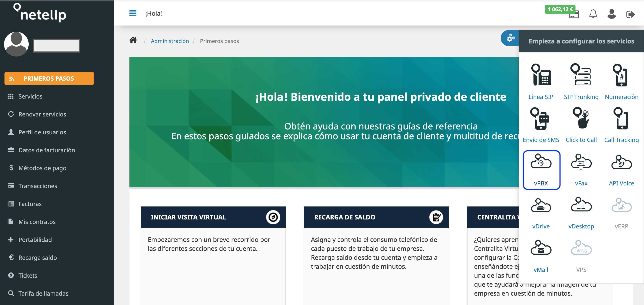This screenshot has width=644, height=305.
Task: Open the Línea SIP service icon
Action: (x=541, y=75)
